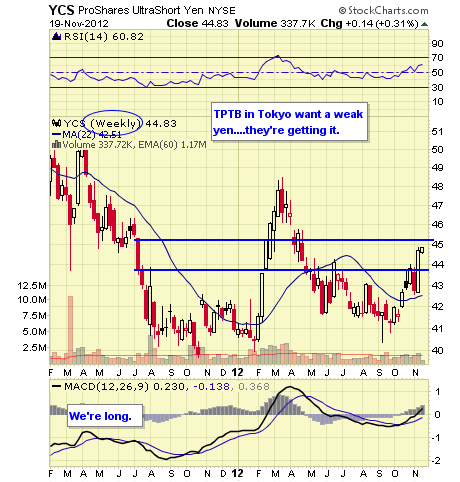Click the ProShares UltraShort Yen title

coord(141,10)
